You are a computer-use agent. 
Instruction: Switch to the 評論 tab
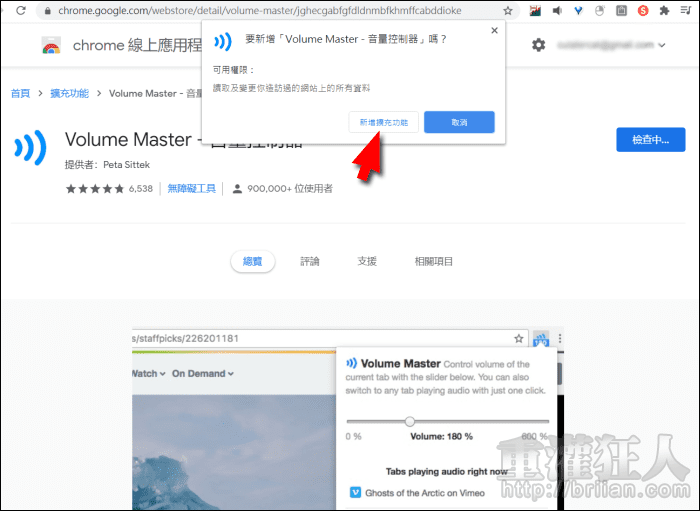pos(310,262)
